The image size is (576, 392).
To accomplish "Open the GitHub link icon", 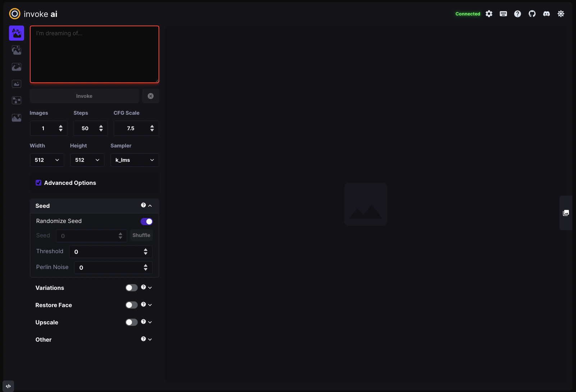I will [532, 14].
